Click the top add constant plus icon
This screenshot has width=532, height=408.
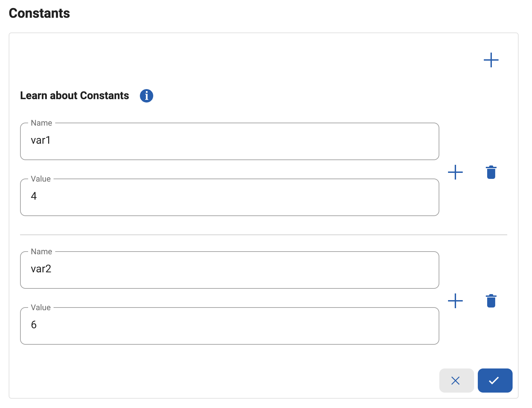tap(491, 60)
